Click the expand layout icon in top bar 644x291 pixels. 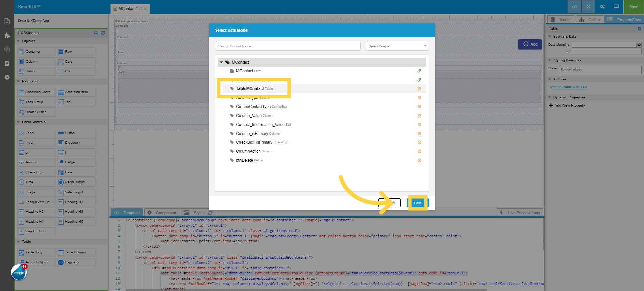click(588, 7)
